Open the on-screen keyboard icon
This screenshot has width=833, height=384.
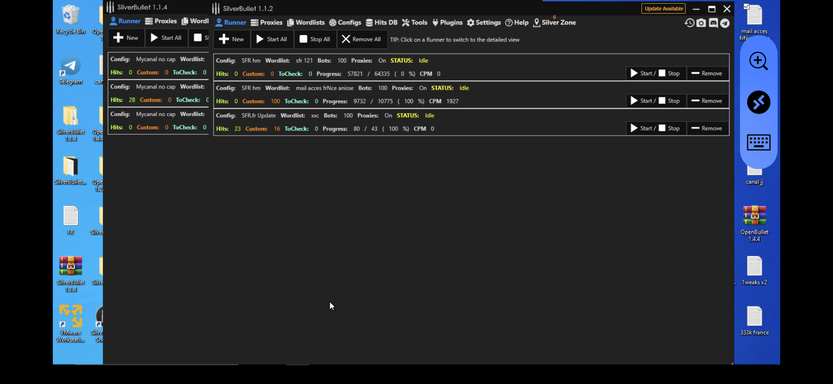click(x=759, y=142)
